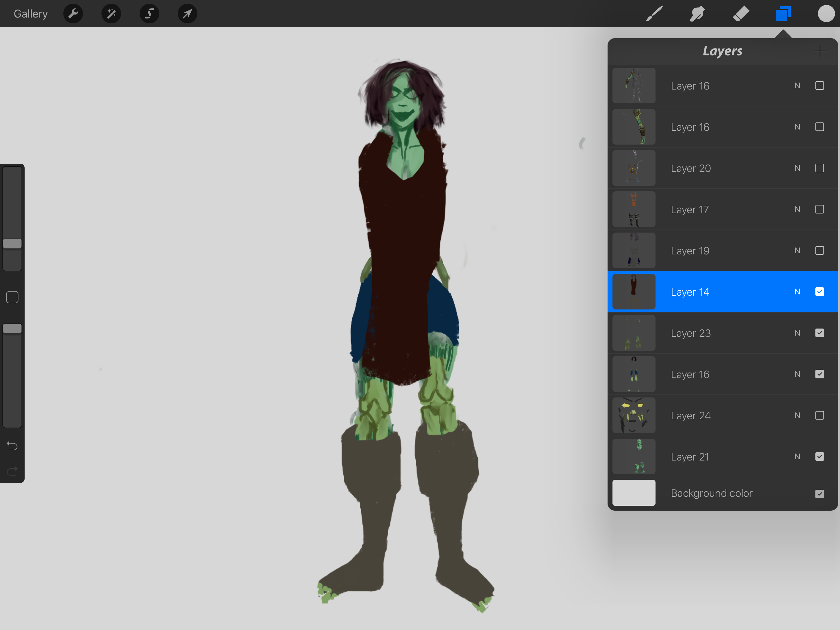Select the "Layer 19" name
The image size is (840, 630).
(690, 251)
